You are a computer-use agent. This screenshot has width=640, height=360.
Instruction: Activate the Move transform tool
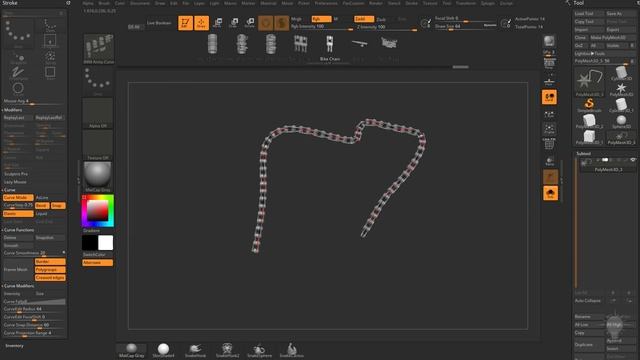click(218, 22)
